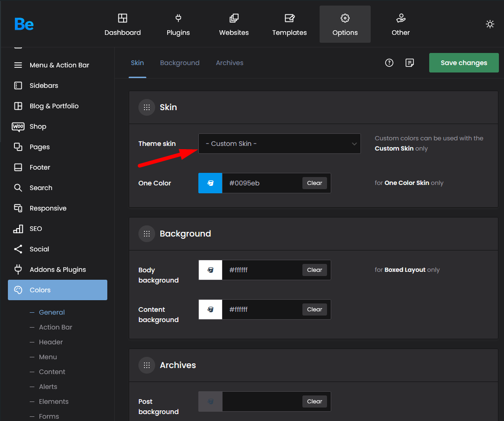504x421 pixels.
Task: Toggle light mode with sun icon
Action: [490, 24]
